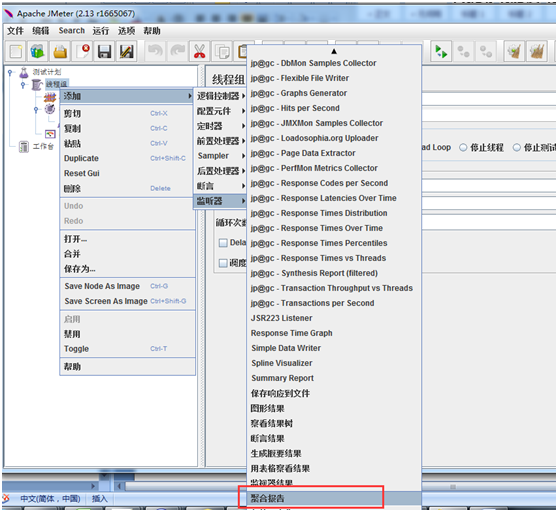This screenshot has width=558, height=512.
Task: Click the New test plan toolbar icon
Action: [16, 52]
